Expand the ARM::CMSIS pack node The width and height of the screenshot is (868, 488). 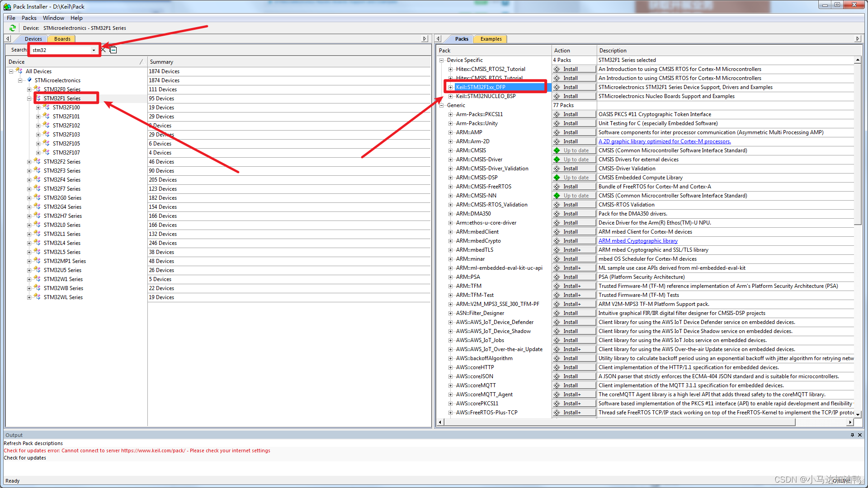click(451, 150)
